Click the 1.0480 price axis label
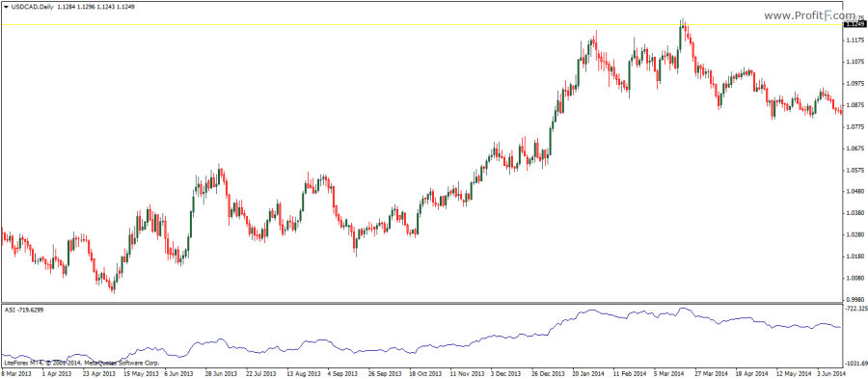The height and width of the screenshot is (379, 868). pos(855,192)
